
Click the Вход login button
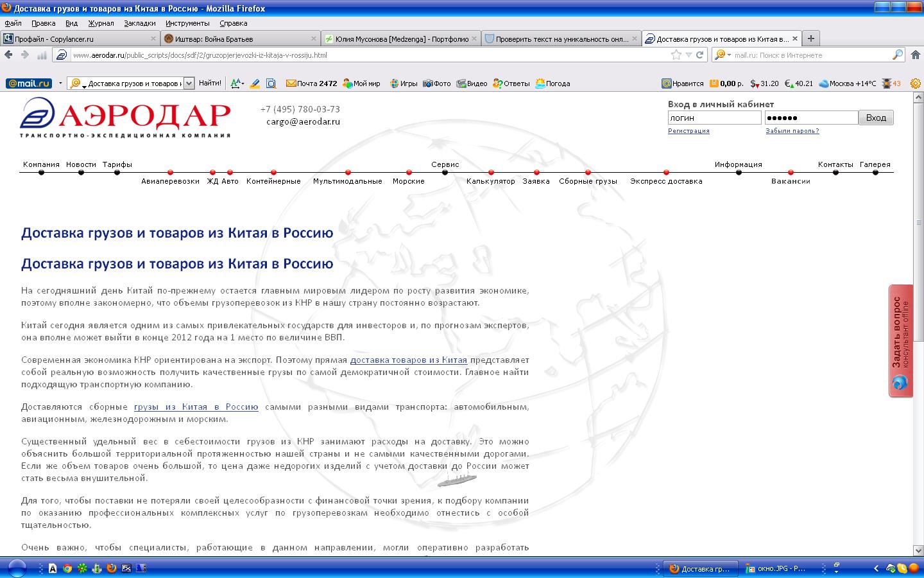pos(876,118)
